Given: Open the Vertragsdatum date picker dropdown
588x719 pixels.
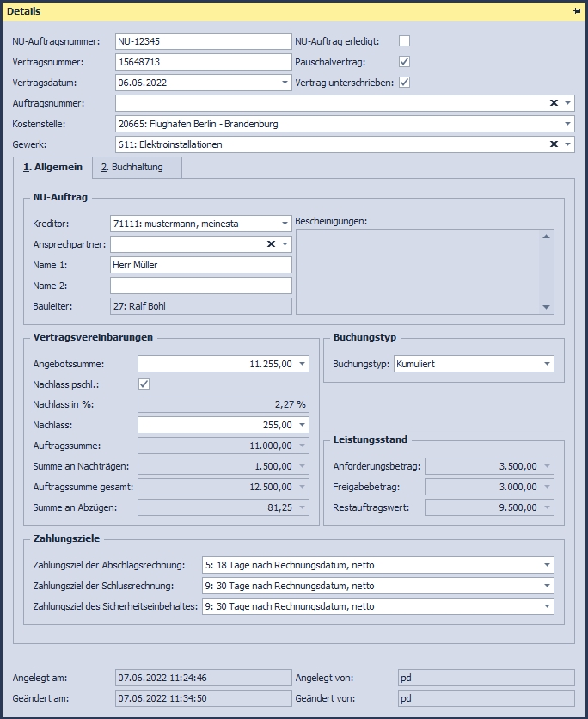Looking at the screenshot, I should pos(285,83).
